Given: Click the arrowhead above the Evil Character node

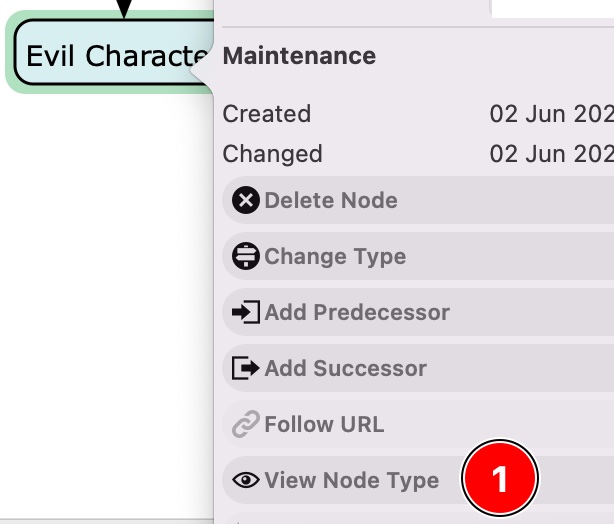Looking at the screenshot, I should [124, 9].
